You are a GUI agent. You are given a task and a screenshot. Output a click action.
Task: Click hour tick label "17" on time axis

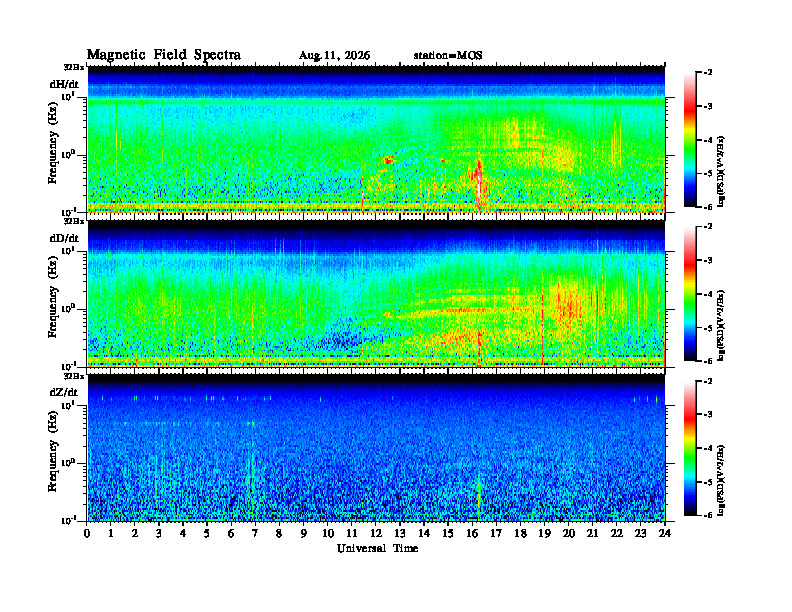pyautogui.click(x=496, y=534)
